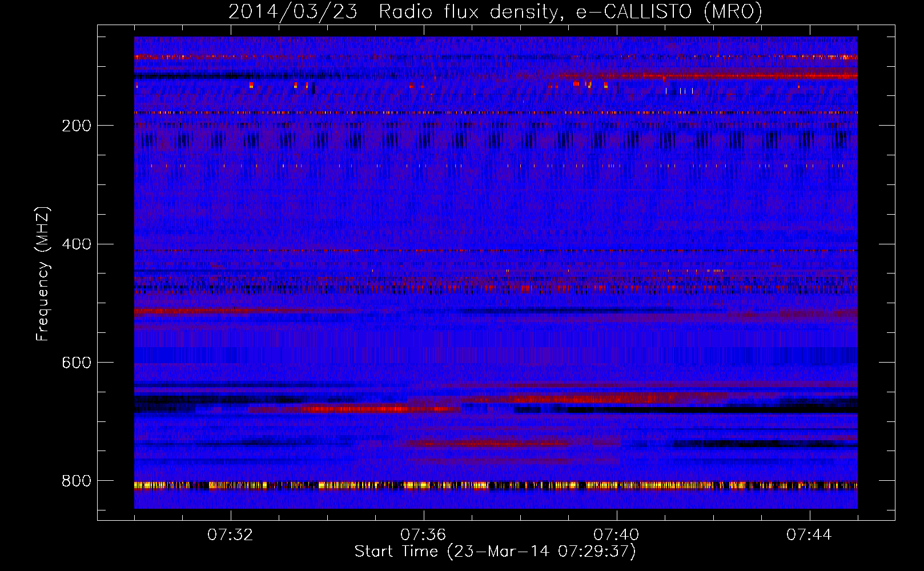The height and width of the screenshot is (571, 924).
Task: Click the 07:40 time tick label
Action: point(617,535)
